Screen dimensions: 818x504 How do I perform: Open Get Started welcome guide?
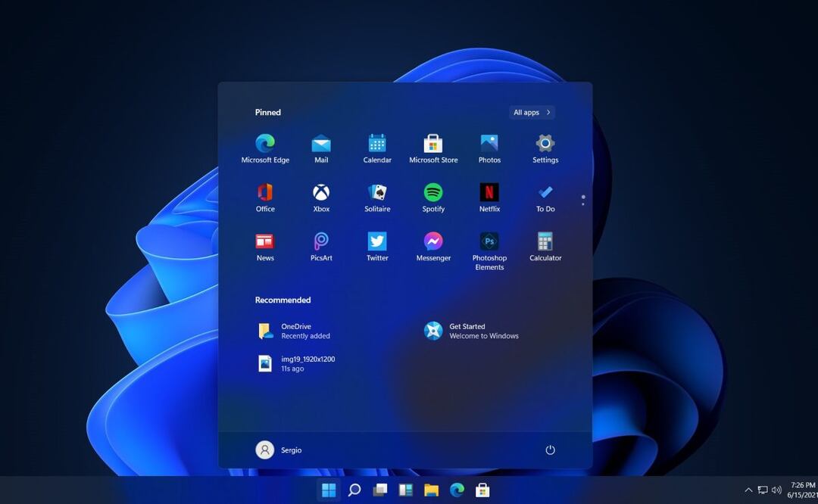click(468, 331)
